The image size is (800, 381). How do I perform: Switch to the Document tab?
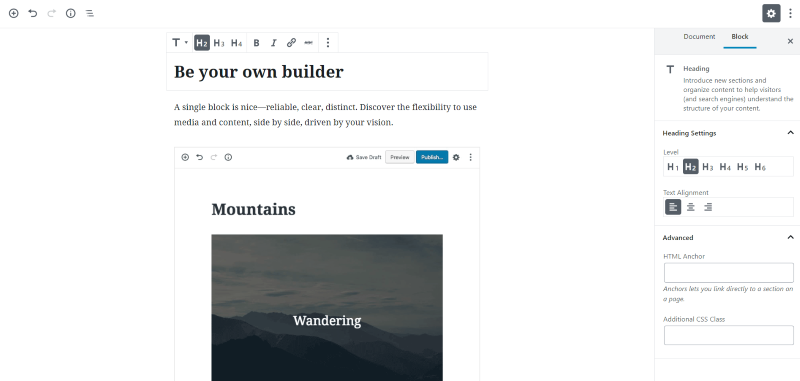tap(699, 37)
